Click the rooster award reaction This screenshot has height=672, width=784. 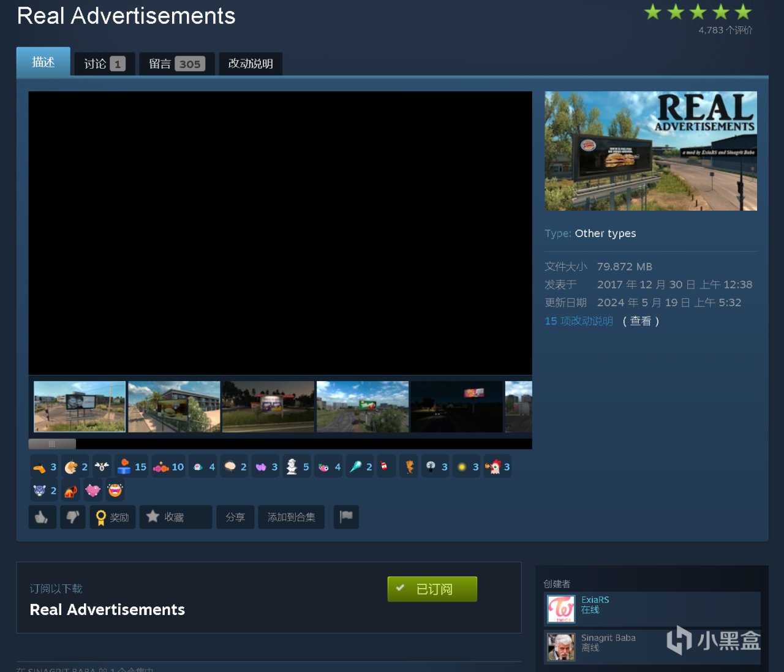pos(498,467)
